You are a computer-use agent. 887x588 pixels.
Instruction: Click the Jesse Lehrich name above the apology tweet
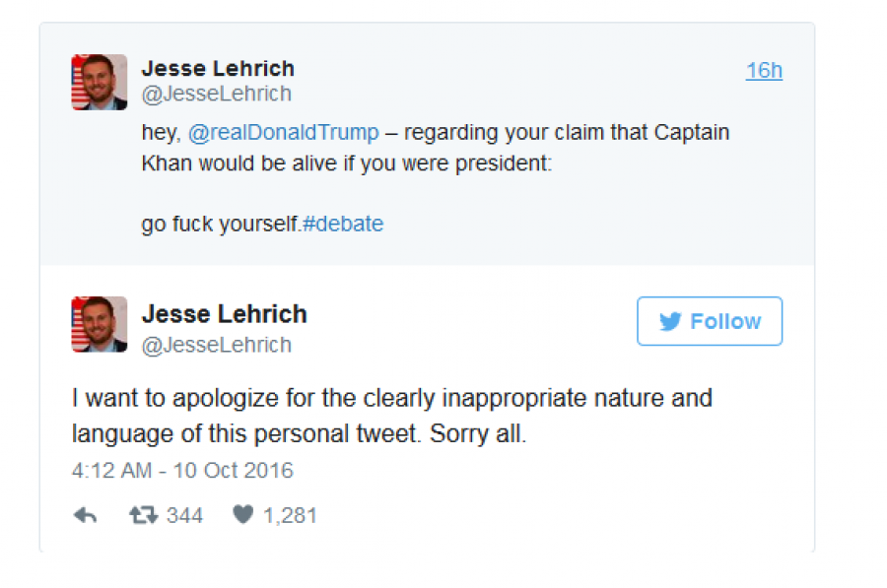point(224,314)
